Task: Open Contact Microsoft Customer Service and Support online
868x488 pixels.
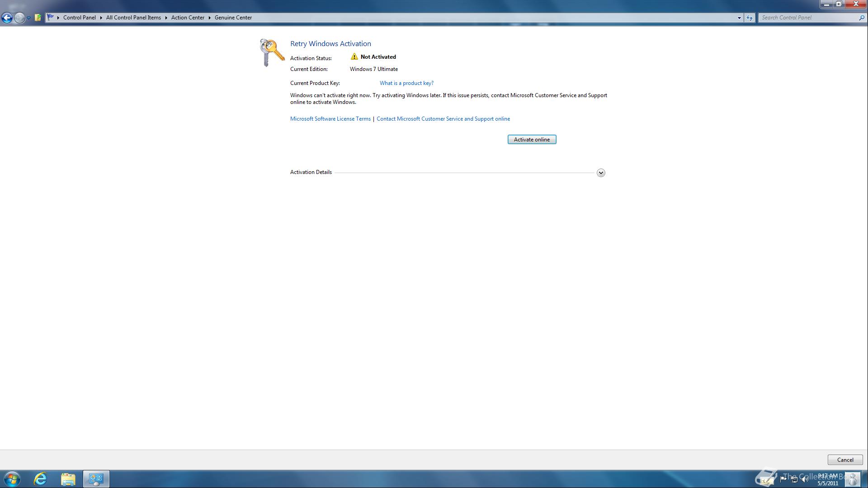Action: point(443,119)
